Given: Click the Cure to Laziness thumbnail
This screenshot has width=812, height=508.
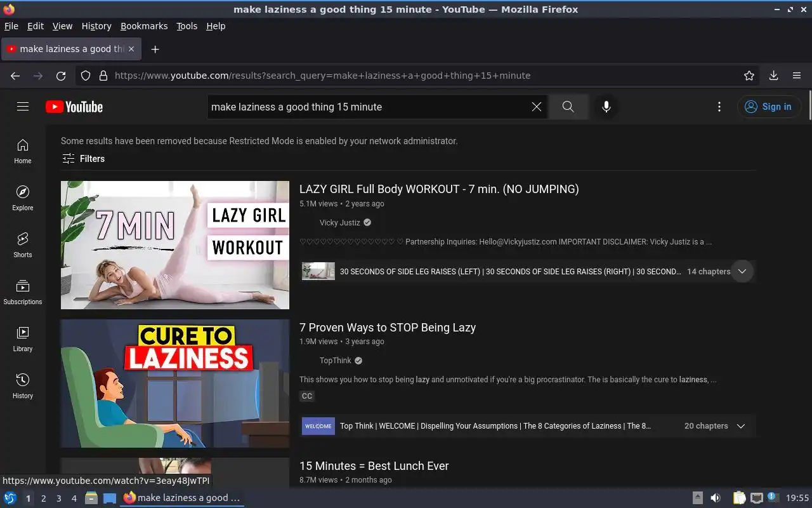Looking at the screenshot, I should click(x=175, y=384).
